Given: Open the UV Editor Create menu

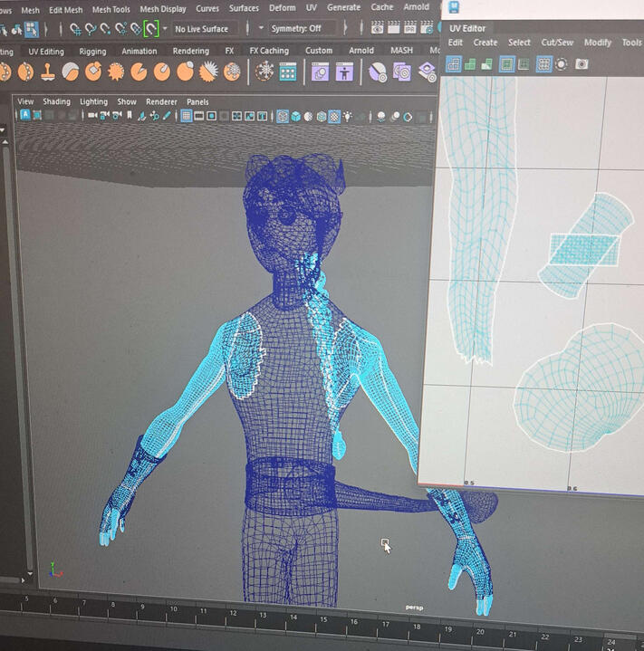Looking at the screenshot, I should [x=485, y=43].
